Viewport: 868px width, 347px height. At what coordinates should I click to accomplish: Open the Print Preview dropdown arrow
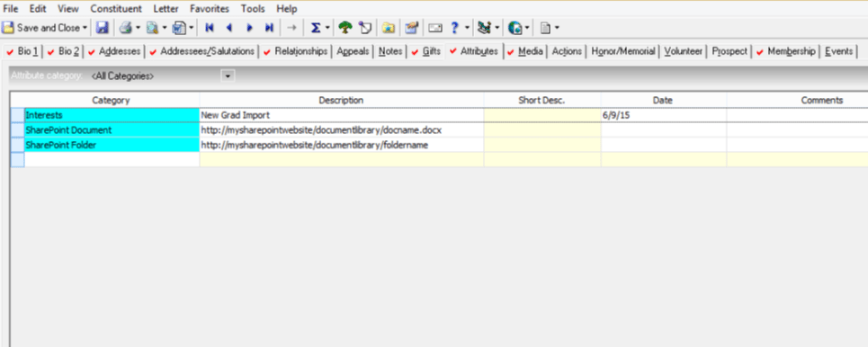pyautogui.click(x=164, y=28)
